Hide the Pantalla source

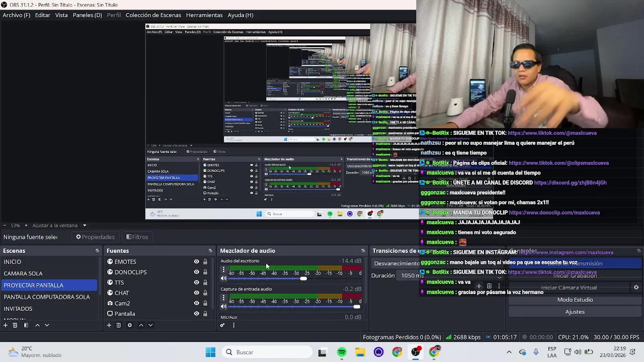pyautogui.click(x=196, y=314)
